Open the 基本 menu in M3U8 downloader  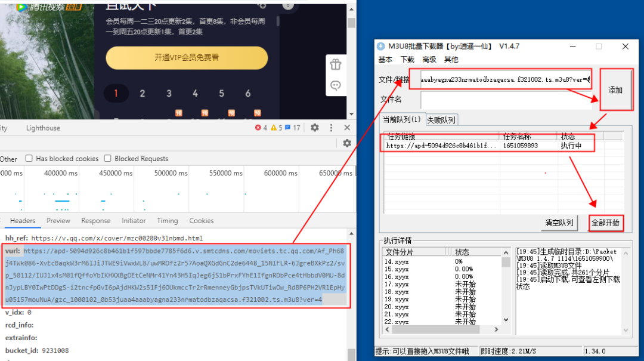385,60
